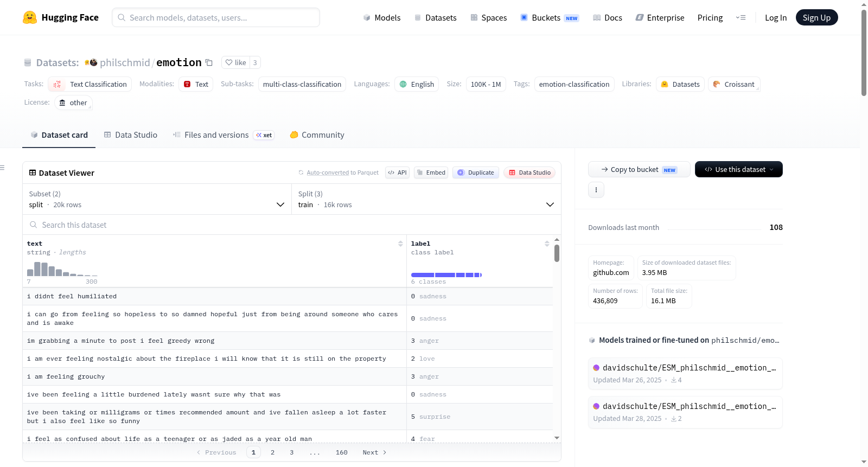Go to page 2 of the viewer

click(x=272, y=452)
